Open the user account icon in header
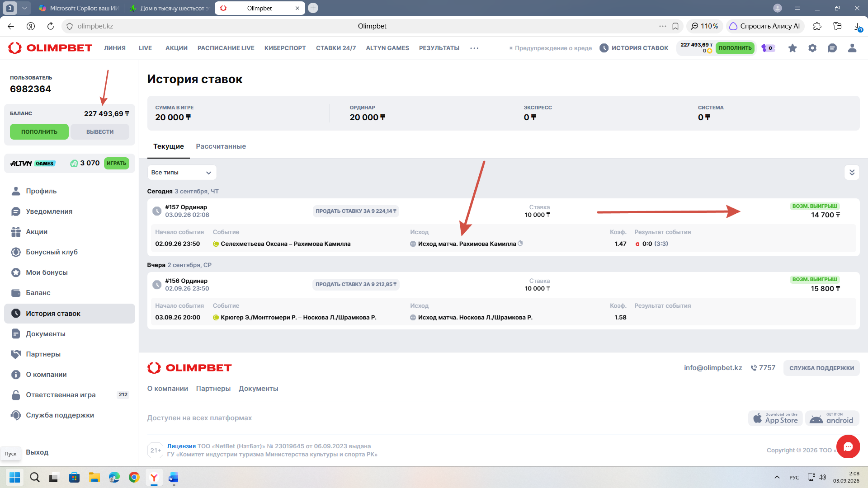This screenshot has width=868, height=488. (852, 48)
